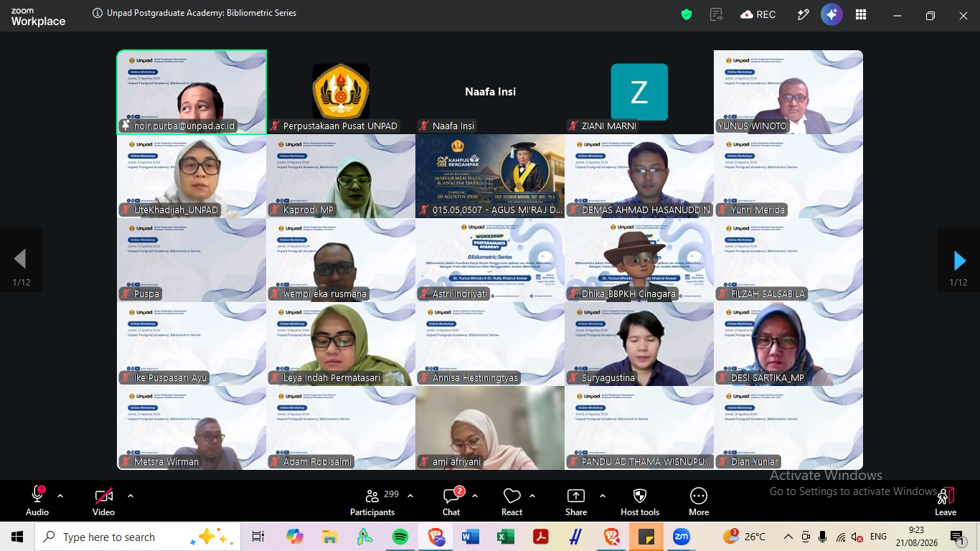Select the FILZAH SALSABILA tile

coord(788,260)
